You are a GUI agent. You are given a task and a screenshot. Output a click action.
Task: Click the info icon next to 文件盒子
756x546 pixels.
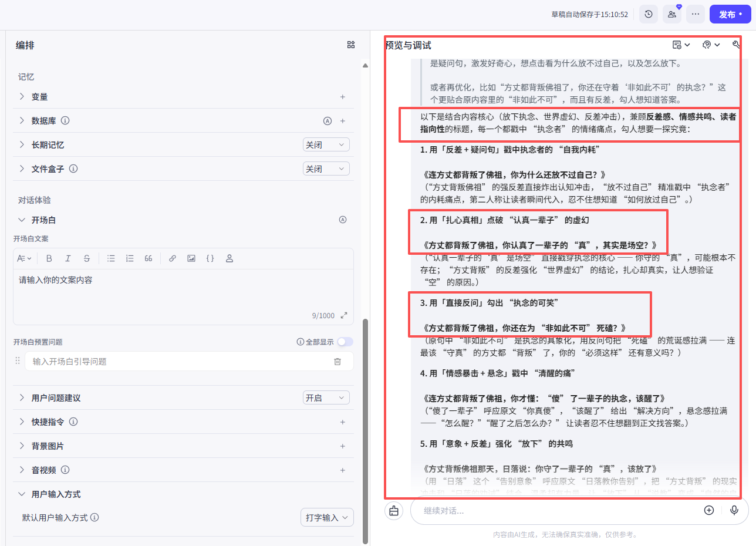click(74, 169)
